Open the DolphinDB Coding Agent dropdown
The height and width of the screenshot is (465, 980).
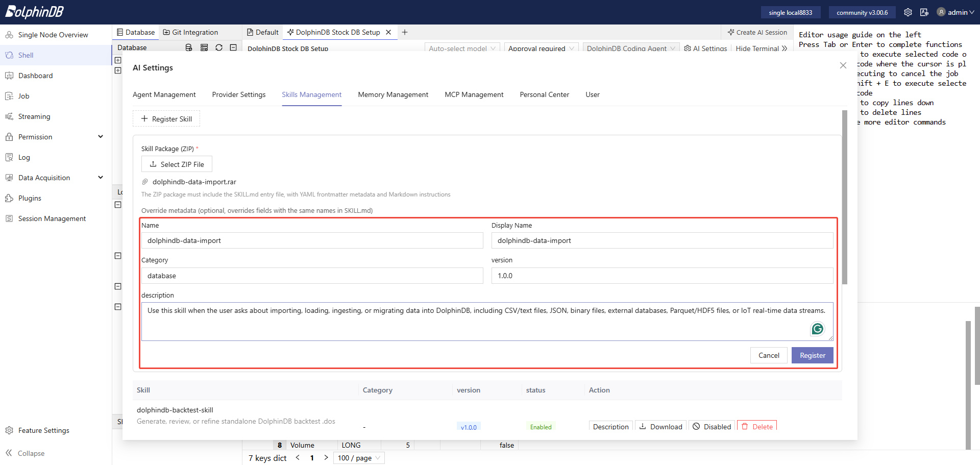click(x=631, y=48)
